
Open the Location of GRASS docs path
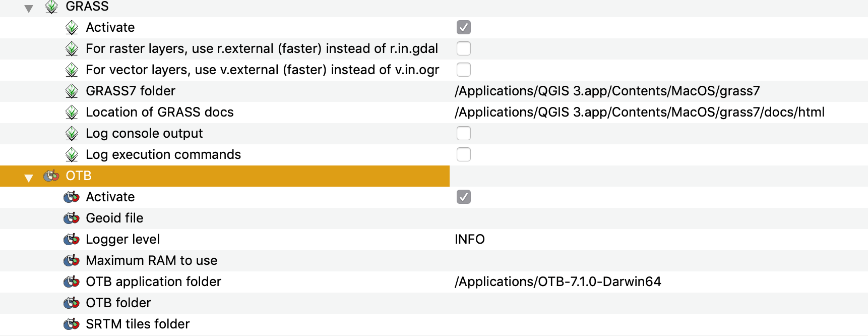click(640, 112)
